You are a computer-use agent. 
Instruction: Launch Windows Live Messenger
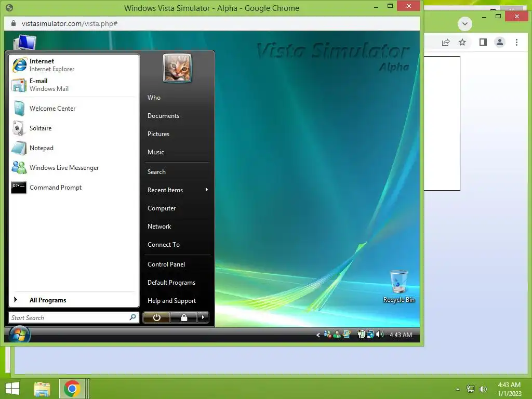73,168
